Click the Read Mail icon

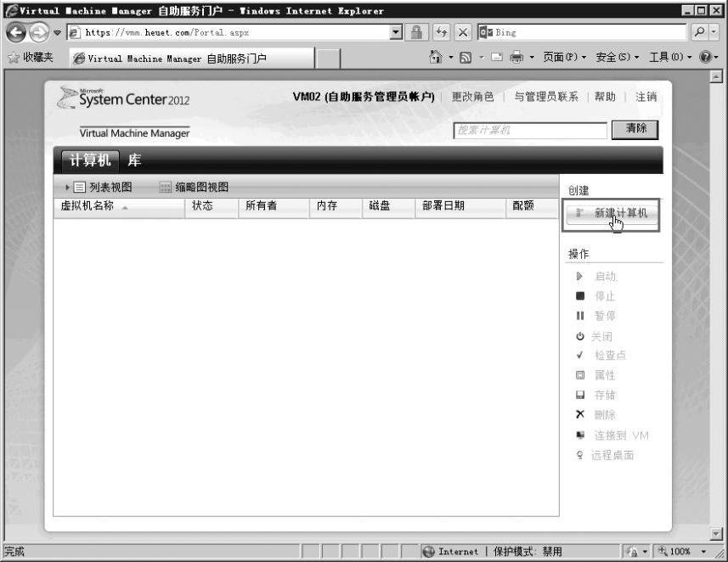click(497, 57)
